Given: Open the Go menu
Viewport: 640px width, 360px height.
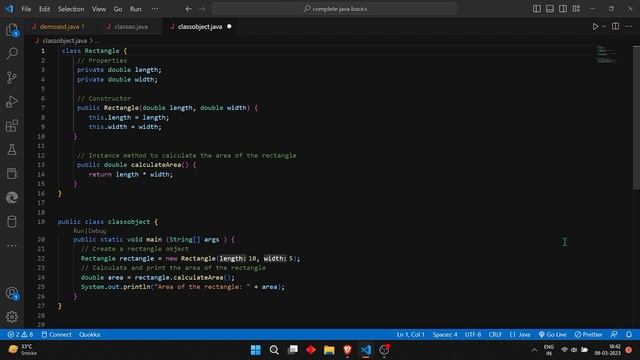Looking at the screenshot, I should point(118,9).
